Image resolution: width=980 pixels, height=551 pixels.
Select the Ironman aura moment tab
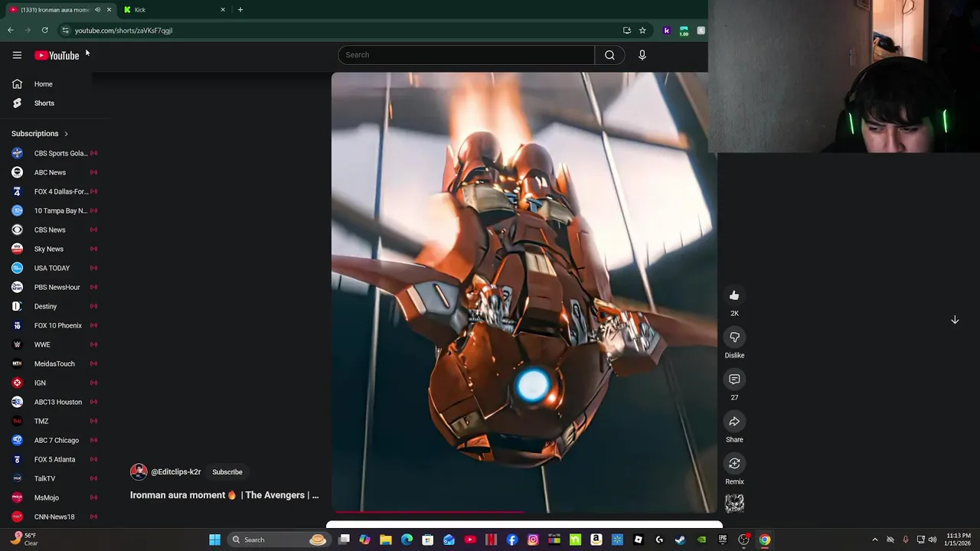tap(54, 10)
